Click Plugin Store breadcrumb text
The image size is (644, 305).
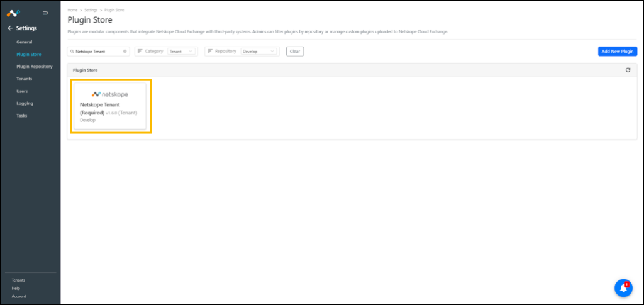[x=114, y=10]
